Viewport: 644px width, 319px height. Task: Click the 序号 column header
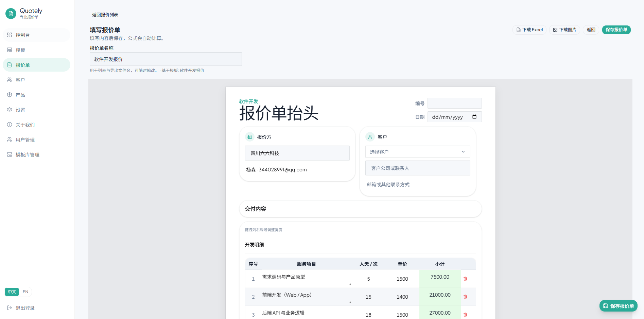[253, 264]
